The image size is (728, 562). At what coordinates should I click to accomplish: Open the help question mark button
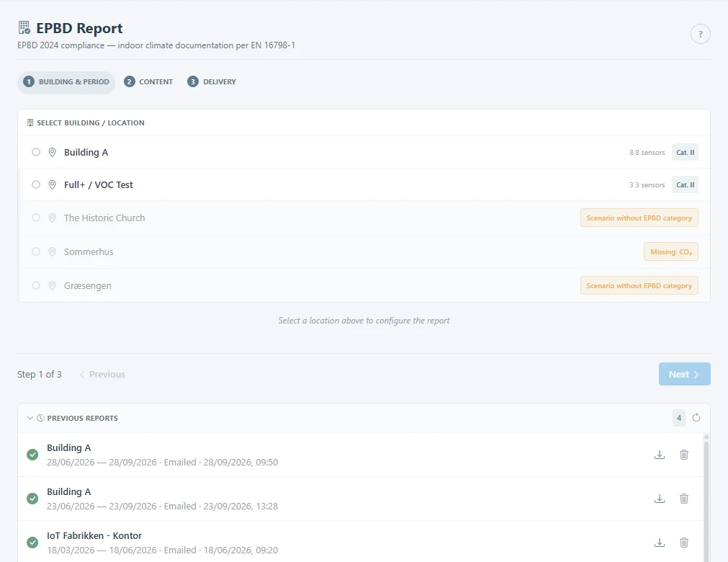(700, 34)
